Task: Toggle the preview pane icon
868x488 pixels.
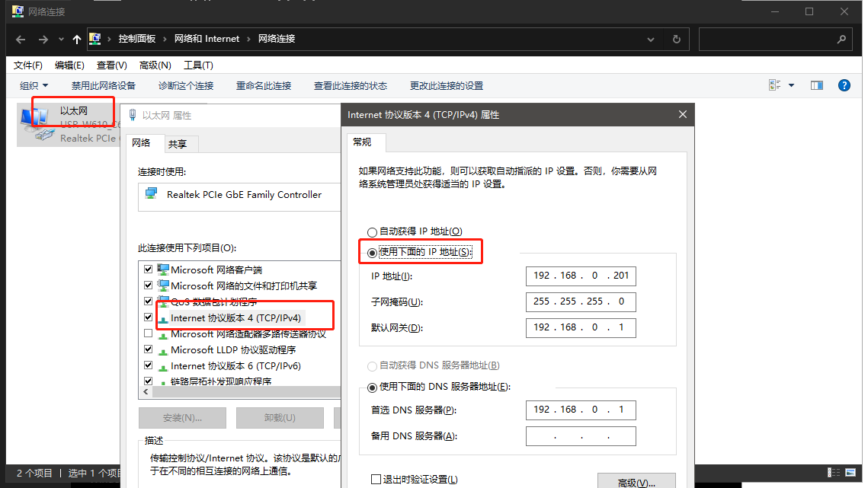Action: pyautogui.click(x=817, y=86)
